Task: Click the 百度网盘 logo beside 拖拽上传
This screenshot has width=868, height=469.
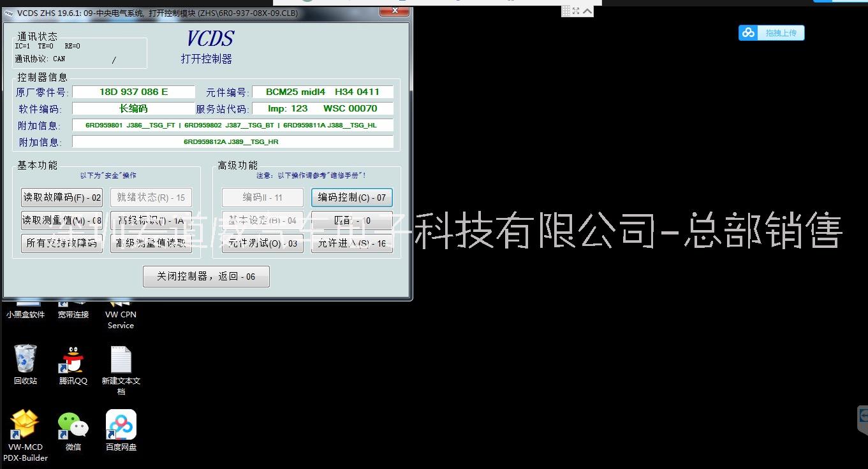Action: pos(747,32)
